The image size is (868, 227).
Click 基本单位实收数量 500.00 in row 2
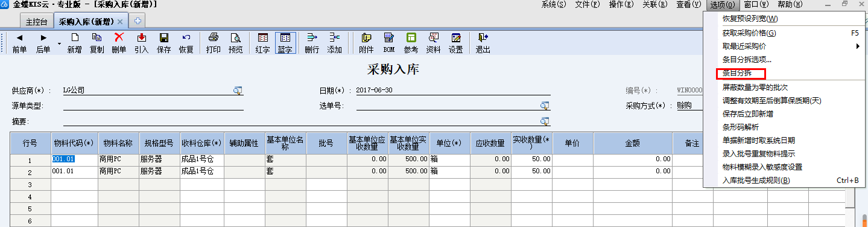tap(408, 171)
